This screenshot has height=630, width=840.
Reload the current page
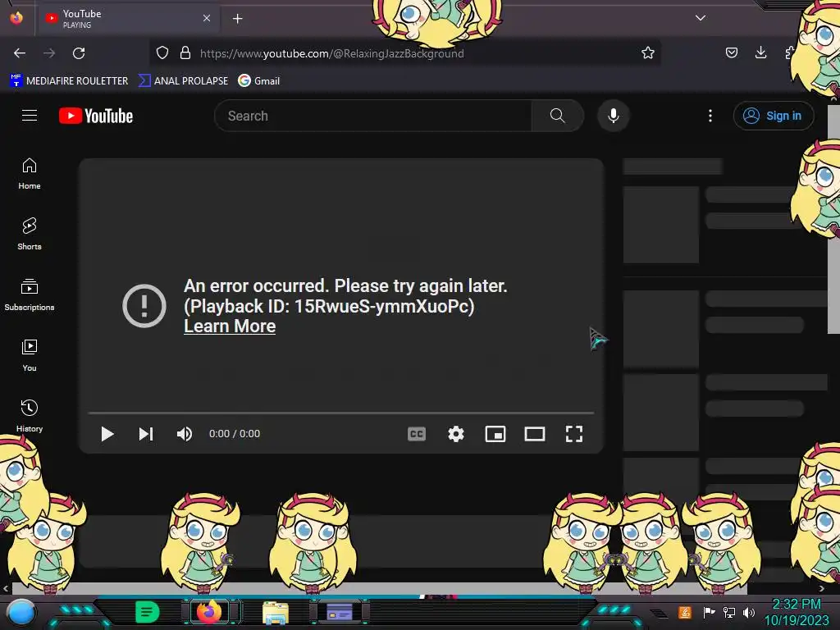coord(79,53)
